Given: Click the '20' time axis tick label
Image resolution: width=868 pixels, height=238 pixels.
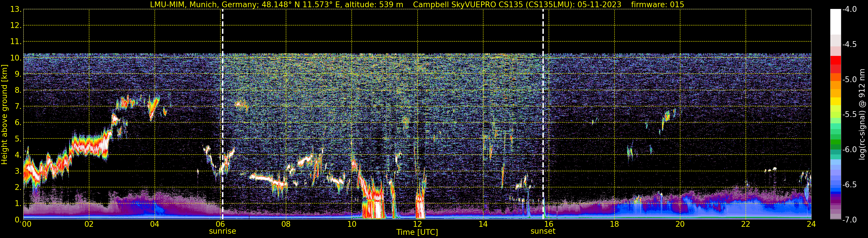Looking at the screenshot, I should pos(680,224).
